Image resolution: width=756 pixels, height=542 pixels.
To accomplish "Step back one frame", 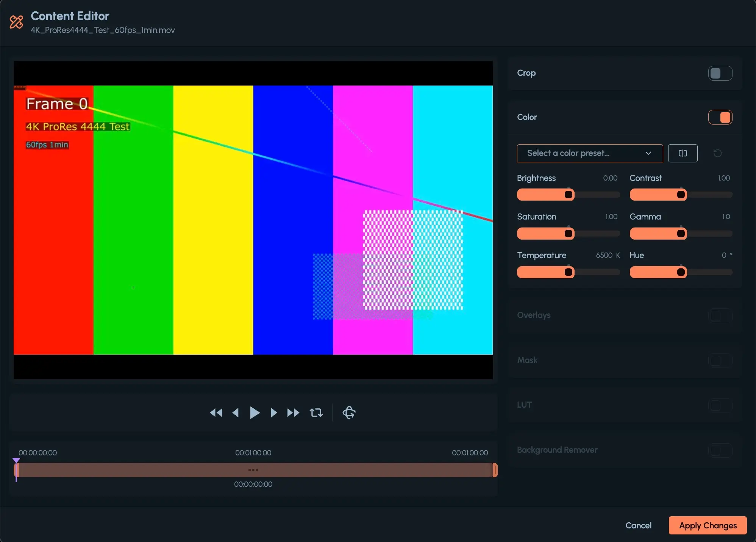I will pos(236,413).
